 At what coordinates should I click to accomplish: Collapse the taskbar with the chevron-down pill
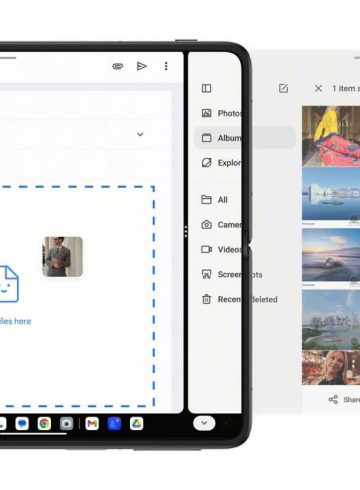tap(204, 423)
